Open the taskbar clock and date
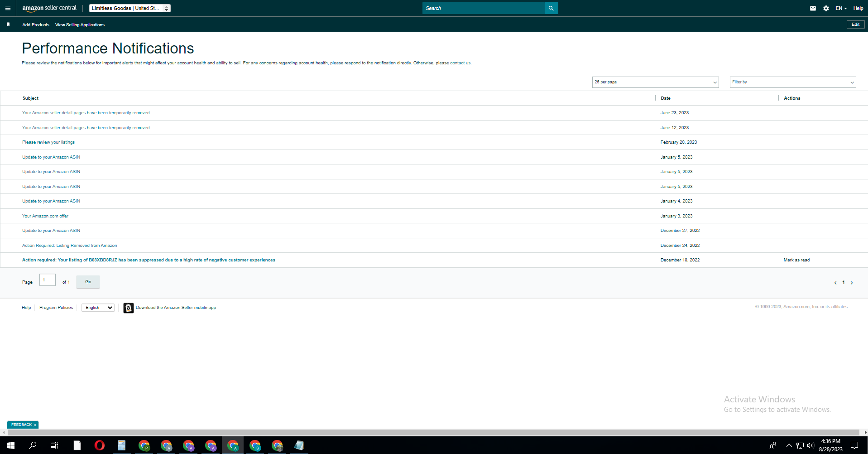Viewport: 868px width, 454px height. 830,445
